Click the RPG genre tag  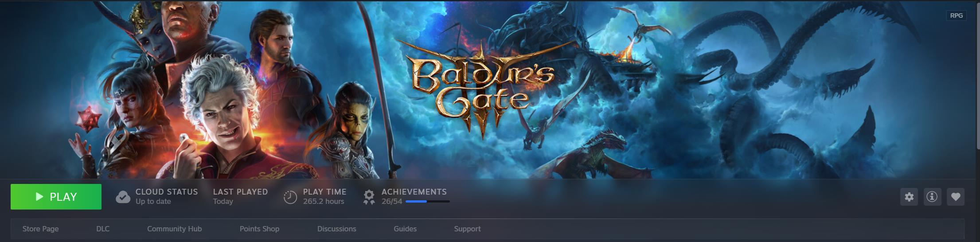click(x=957, y=16)
